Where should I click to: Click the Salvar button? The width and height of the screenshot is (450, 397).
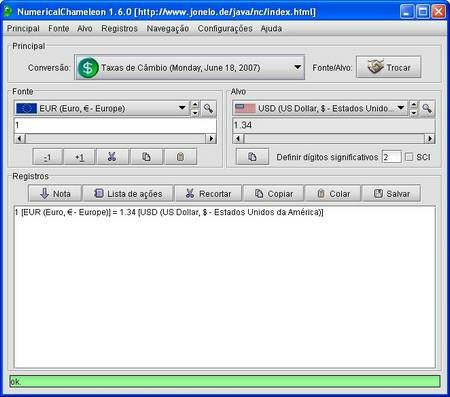point(392,194)
